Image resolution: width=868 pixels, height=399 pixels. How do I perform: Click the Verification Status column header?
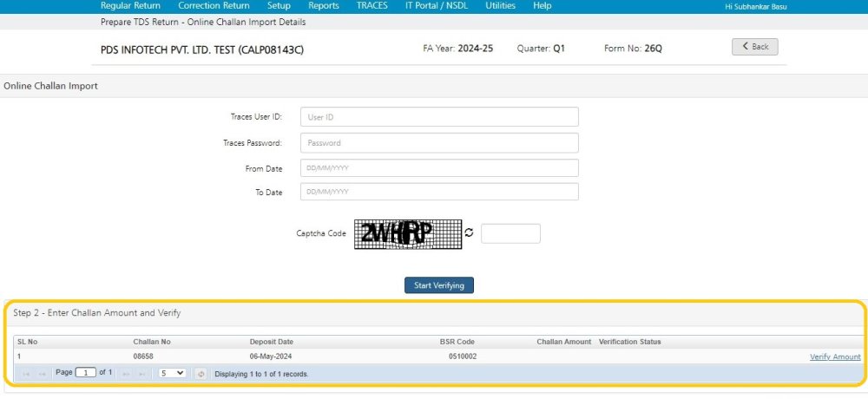[630, 342]
